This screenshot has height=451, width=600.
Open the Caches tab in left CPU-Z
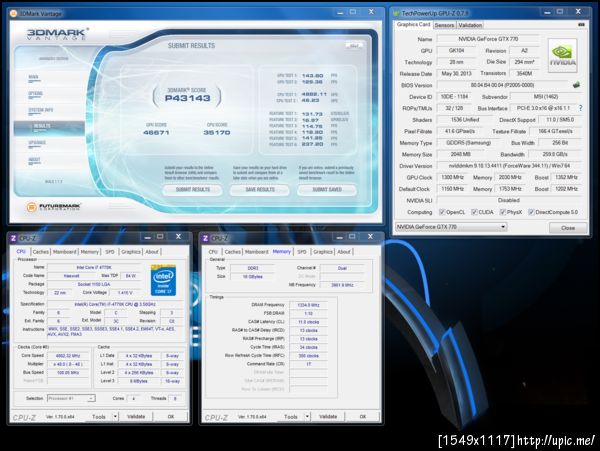(x=41, y=252)
